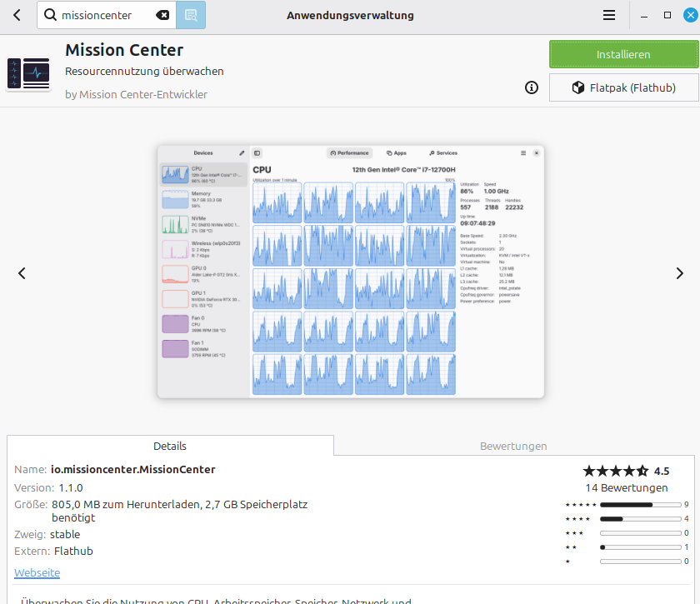Click the five-star rating bar
This screenshot has width=700, height=604.
point(640,505)
